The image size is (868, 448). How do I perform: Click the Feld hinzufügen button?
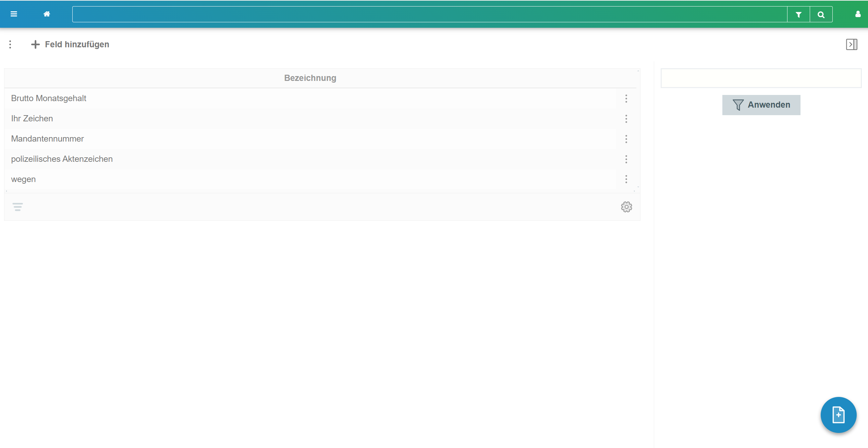(70, 45)
